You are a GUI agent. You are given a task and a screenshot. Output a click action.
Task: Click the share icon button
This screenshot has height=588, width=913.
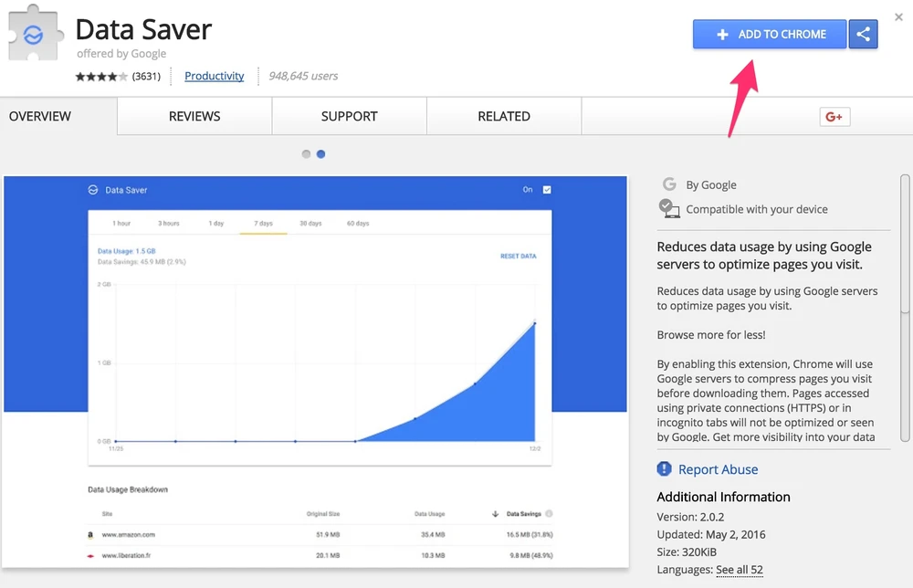coord(863,35)
